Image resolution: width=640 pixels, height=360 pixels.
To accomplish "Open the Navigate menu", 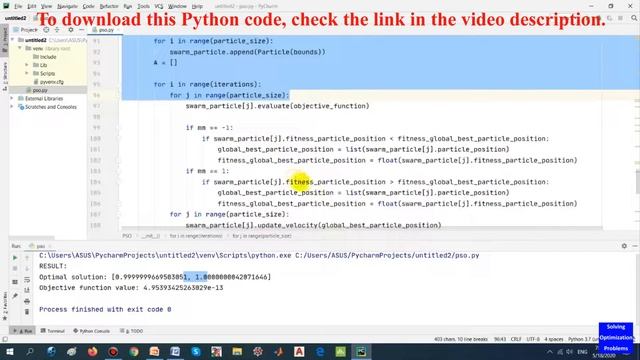I will tap(67, 6).
